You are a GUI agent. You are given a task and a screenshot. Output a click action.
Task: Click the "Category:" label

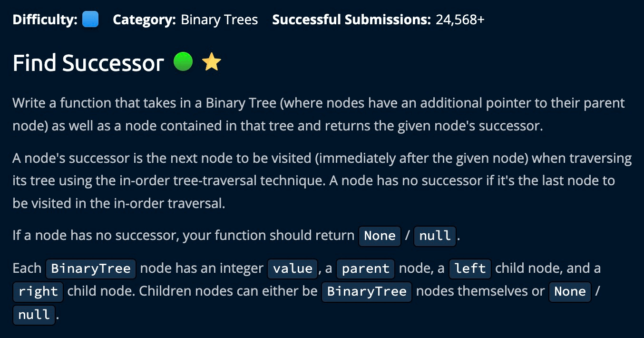click(144, 20)
